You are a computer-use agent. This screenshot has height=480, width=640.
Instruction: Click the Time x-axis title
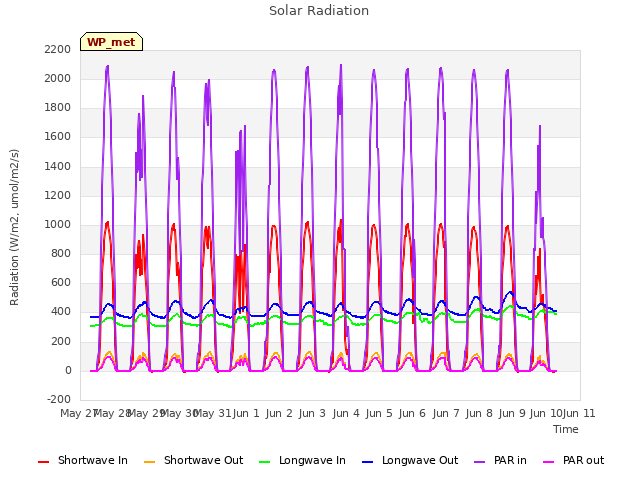[566, 429]
